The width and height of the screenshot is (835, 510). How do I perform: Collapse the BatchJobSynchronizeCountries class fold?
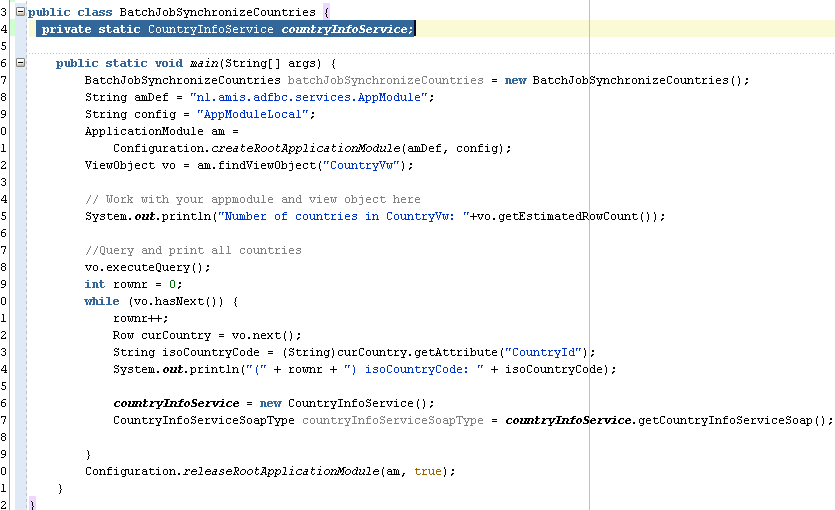21,12
